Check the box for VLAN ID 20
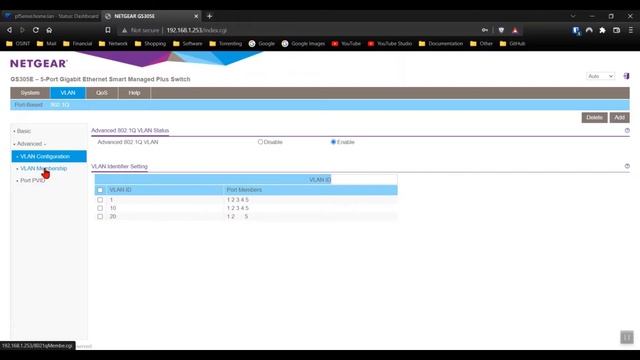640x360 pixels. [x=100, y=216]
